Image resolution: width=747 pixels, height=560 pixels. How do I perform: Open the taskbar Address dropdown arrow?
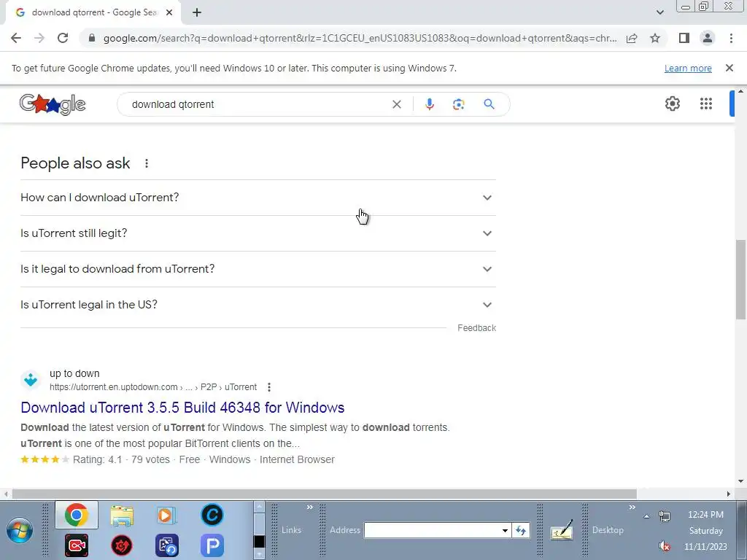point(505,531)
